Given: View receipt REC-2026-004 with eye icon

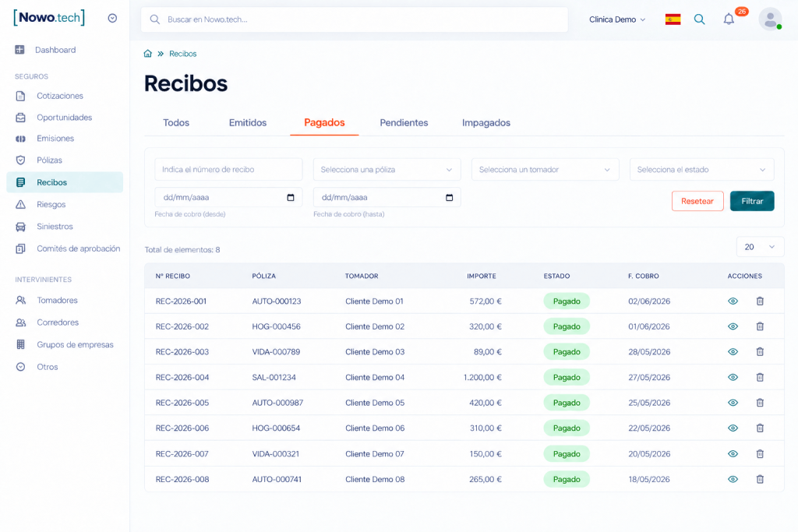Looking at the screenshot, I should click(x=733, y=377).
